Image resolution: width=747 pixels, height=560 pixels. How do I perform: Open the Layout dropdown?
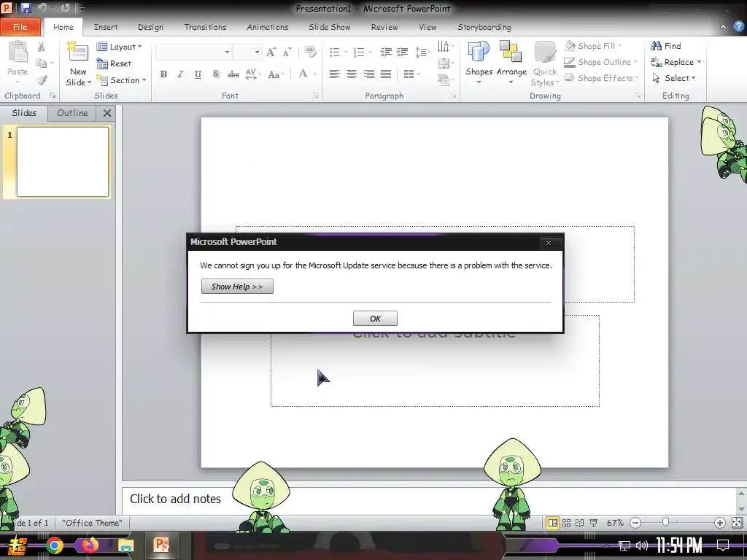(x=119, y=47)
